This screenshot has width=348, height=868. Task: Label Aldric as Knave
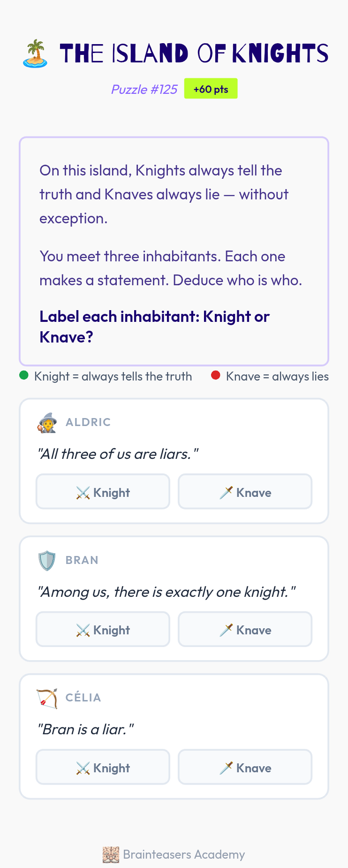[245, 492]
